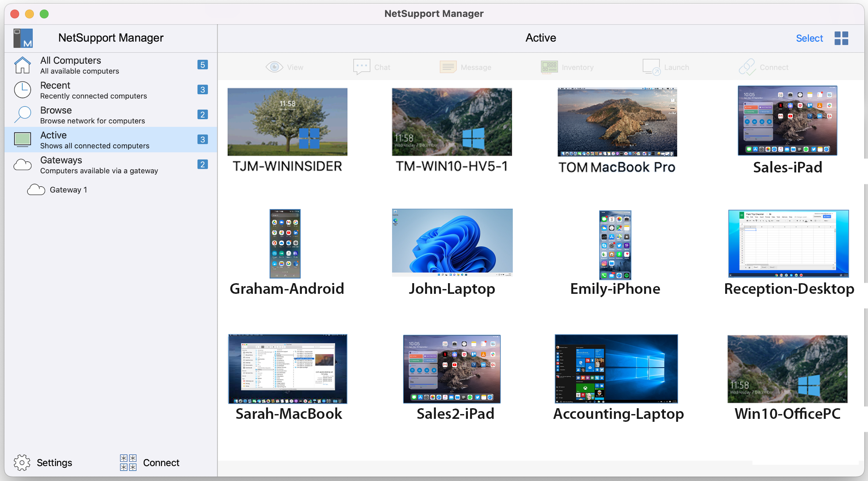Viewport: 868px width, 481px height.
Task: Open the Inventory toolbar tool
Action: [x=549, y=67]
